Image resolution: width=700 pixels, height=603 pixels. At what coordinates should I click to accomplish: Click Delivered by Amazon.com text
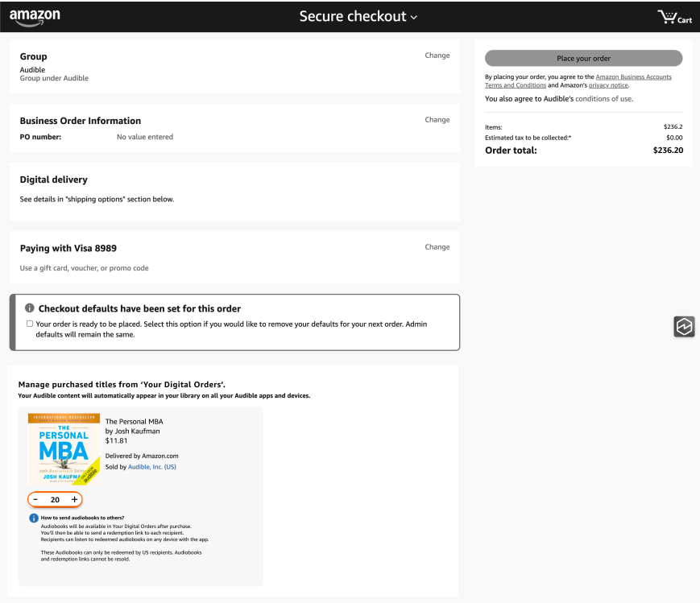point(142,456)
